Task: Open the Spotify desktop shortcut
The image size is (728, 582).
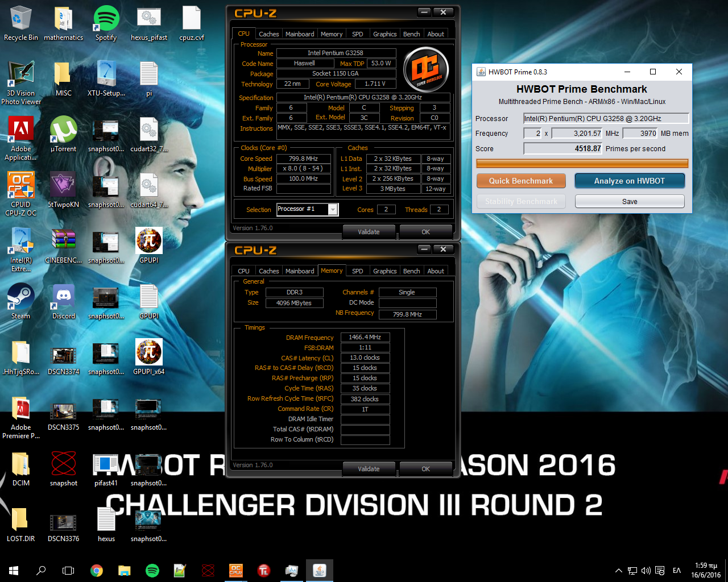Action: (106, 23)
